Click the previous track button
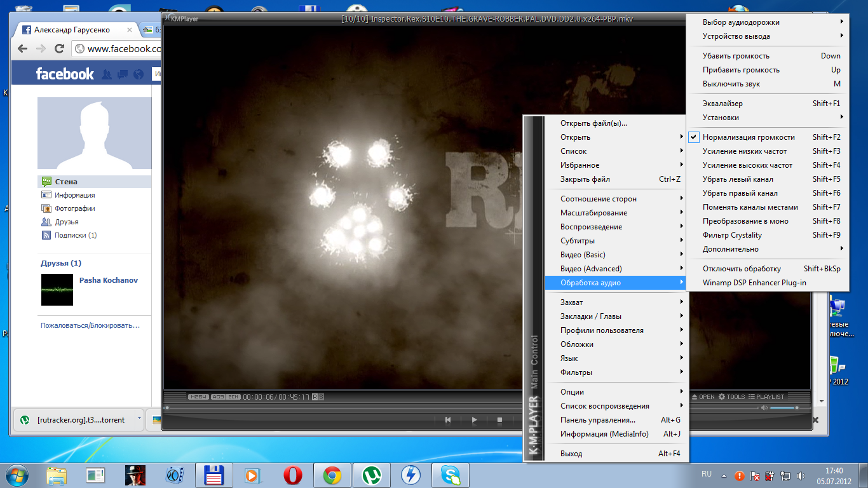 tap(448, 419)
